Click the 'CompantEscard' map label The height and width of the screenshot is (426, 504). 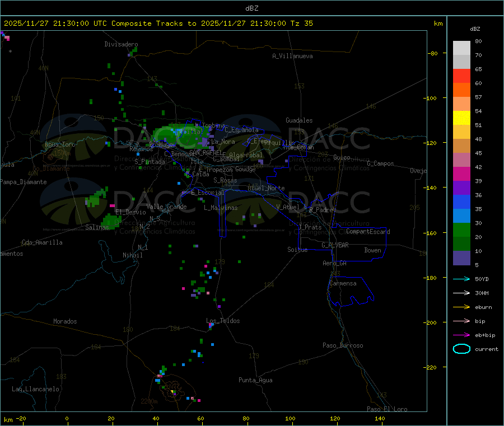368,231
